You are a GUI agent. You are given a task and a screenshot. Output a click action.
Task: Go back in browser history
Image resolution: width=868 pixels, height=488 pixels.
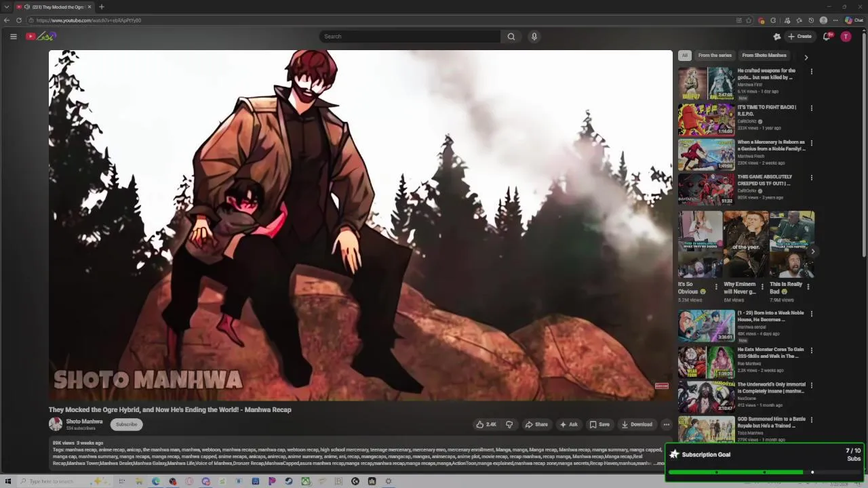click(x=7, y=20)
